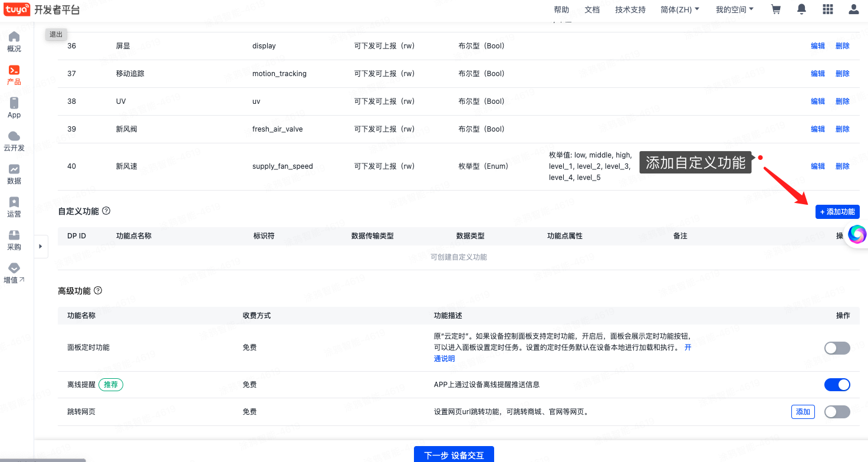Click 下一步 设备交互 button
The image size is (868, 462).
(453, 455)
